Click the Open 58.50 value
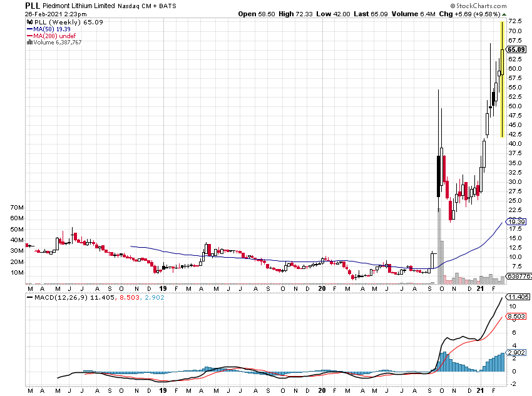The height and width of the screenshot is (396, 532). [x=257, y=14]
